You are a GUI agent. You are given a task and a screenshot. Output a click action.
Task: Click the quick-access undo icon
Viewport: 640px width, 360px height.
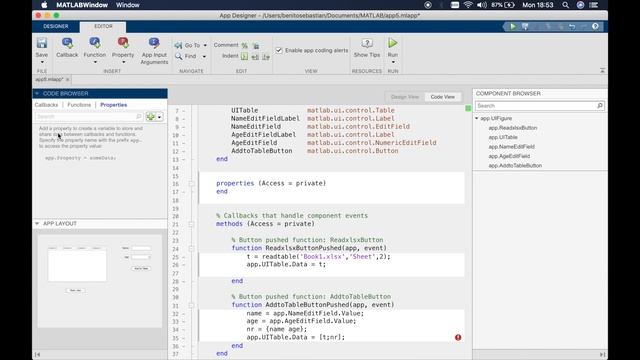[x=572, y=27]
